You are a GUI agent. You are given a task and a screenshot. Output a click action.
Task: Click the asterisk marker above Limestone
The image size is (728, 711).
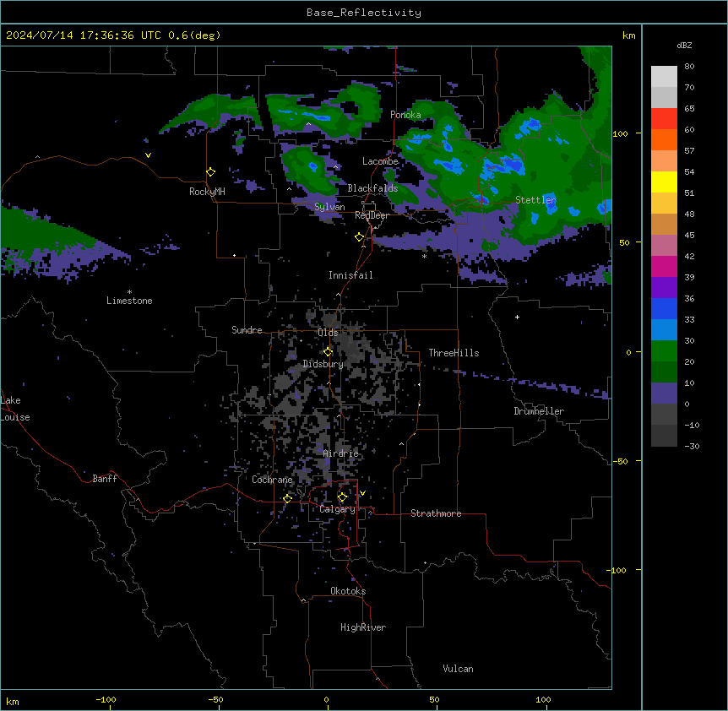coord(129,292)
